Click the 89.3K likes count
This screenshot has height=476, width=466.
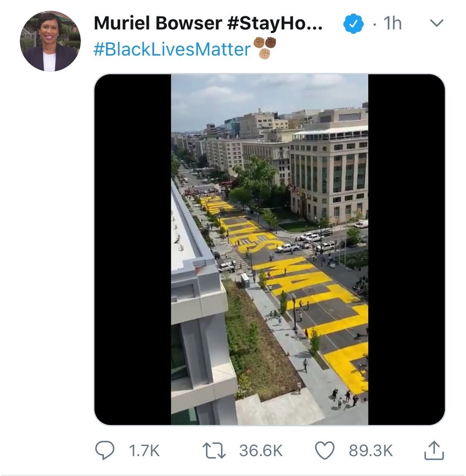click(371, 451)
